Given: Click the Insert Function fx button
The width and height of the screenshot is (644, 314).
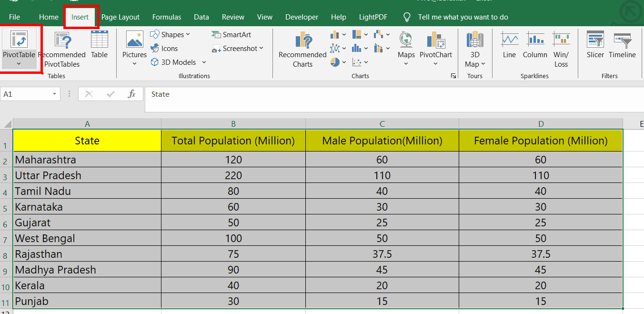Looking at the screenshot, I should (x=132, y=94).
